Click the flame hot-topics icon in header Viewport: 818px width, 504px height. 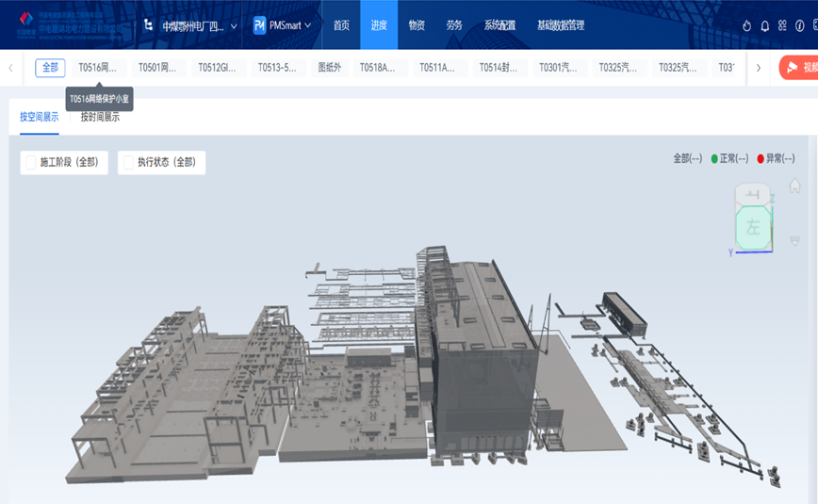coord(747,25)
